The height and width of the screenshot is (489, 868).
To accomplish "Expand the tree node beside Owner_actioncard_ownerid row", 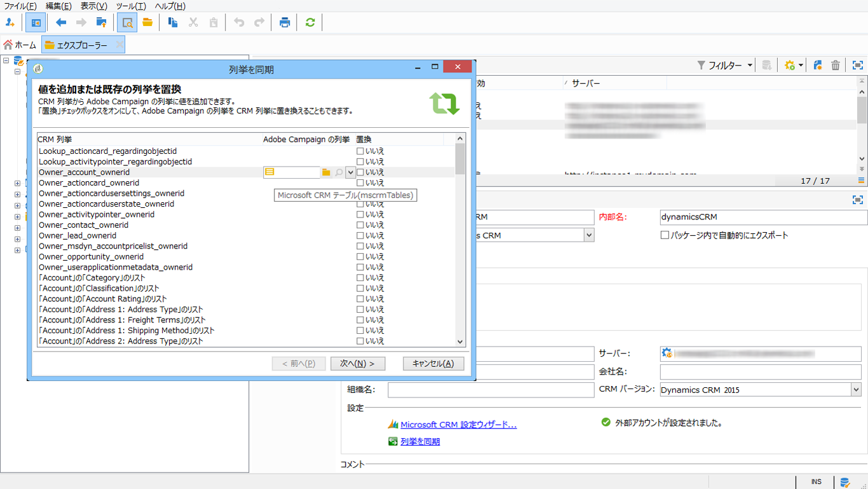I will 18,183.
